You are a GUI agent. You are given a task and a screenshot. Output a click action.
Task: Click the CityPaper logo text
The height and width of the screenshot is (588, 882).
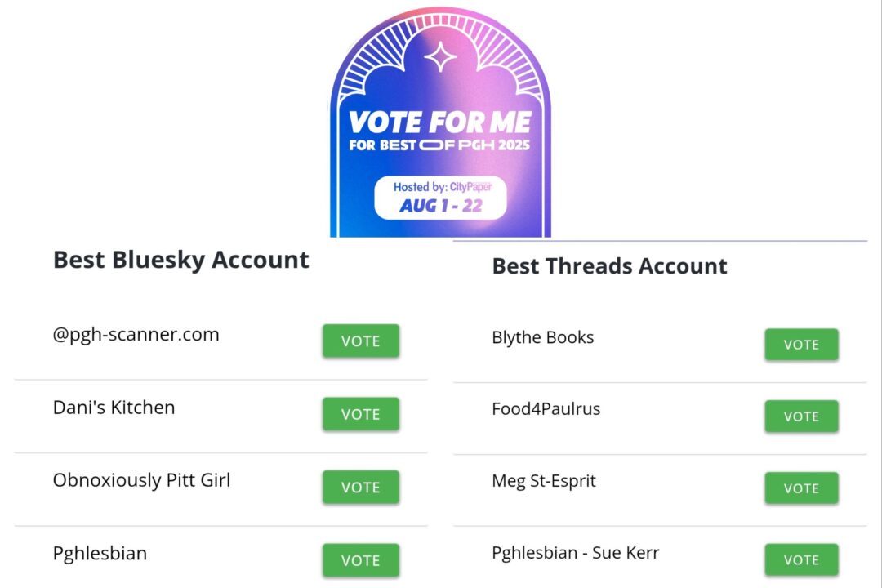point(470,187)
